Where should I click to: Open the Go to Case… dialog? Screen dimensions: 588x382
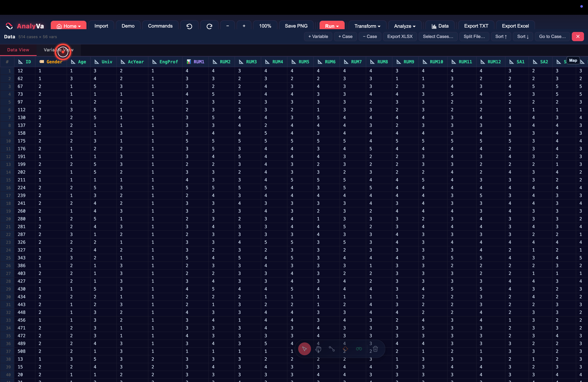(552, 37)
